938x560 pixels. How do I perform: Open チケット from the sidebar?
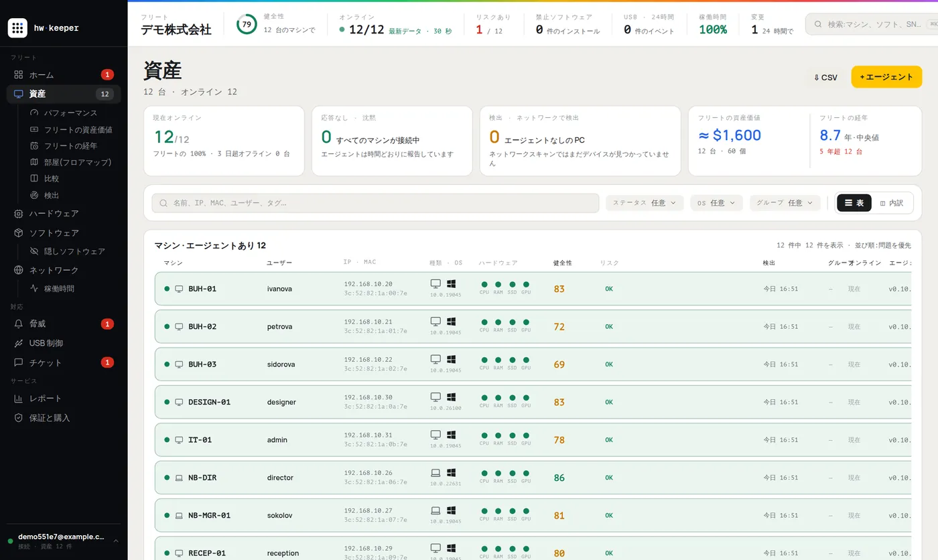[x=64, y=362]
